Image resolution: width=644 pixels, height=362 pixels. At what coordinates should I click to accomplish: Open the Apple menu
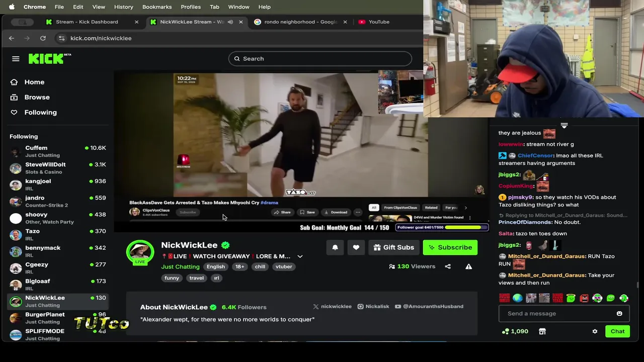(12, 7)
